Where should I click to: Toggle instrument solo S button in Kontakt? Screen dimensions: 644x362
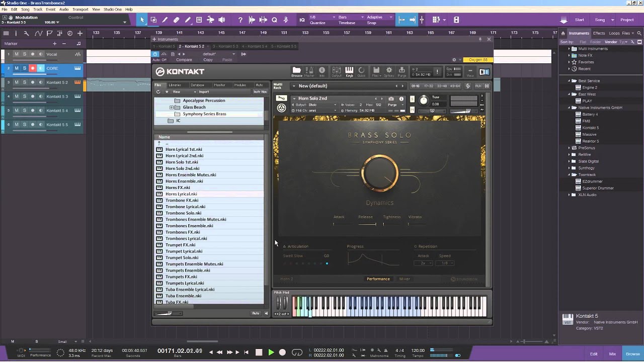coord(412,99)
